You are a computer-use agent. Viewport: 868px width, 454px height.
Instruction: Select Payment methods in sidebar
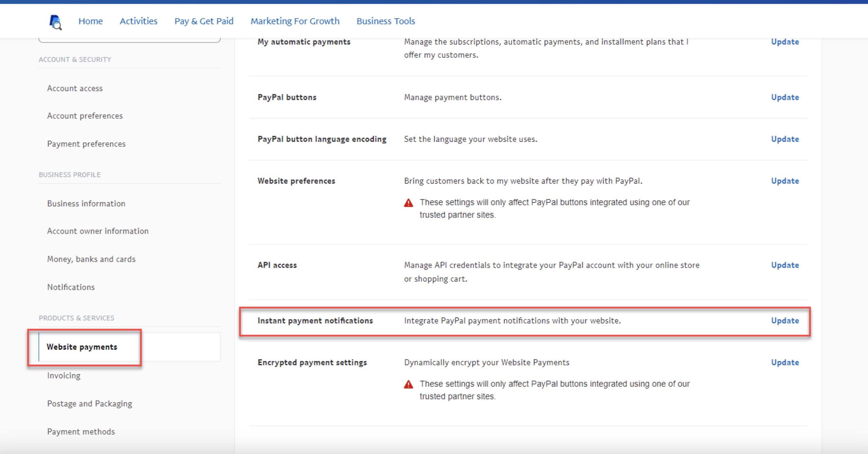coord(81,432)
